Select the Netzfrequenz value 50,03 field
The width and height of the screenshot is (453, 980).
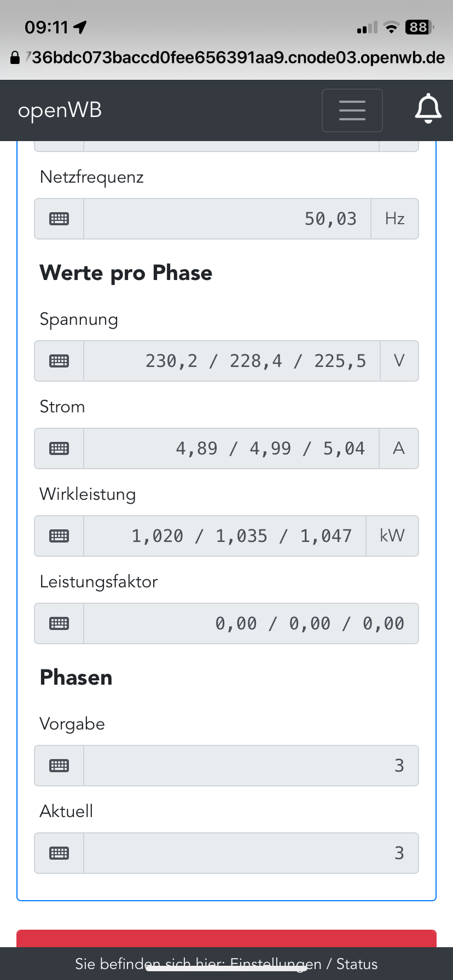(x=227, y=219)
